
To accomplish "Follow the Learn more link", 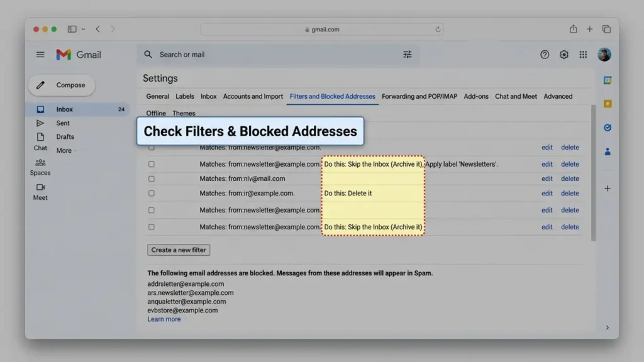I will coord(164,319).
